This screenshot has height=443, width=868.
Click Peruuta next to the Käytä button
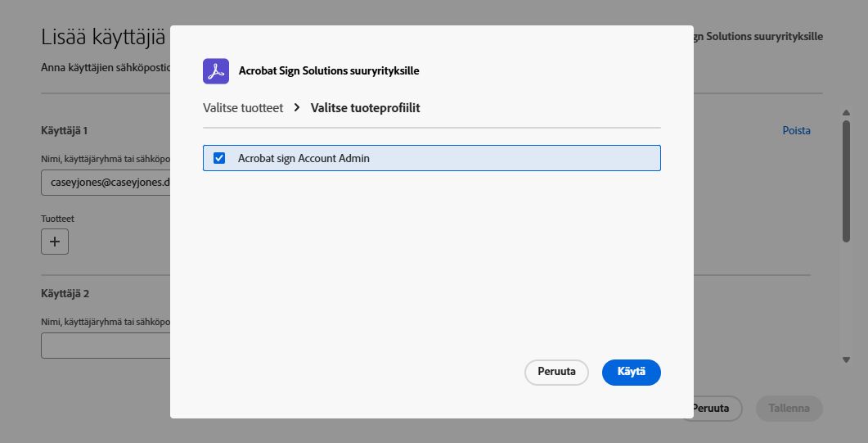(556, 372)
